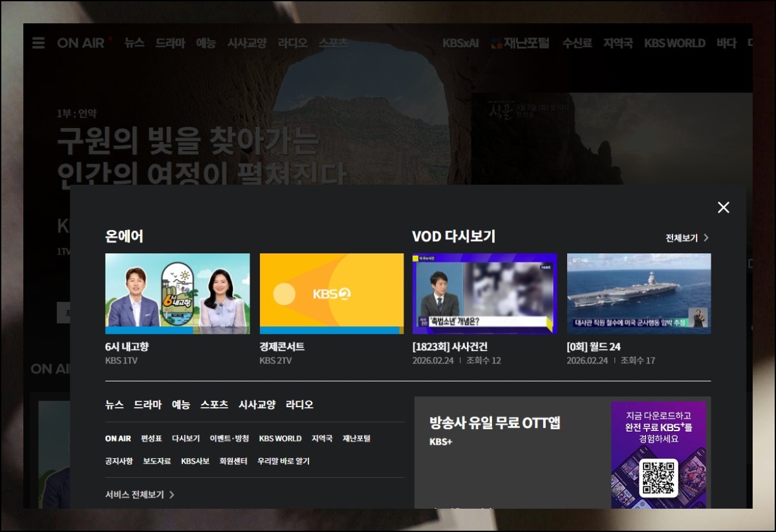The height and width of the screenshot is (532, 776).
Task: Select 라디오 in the overlay category list
Action: coord(299,405)
